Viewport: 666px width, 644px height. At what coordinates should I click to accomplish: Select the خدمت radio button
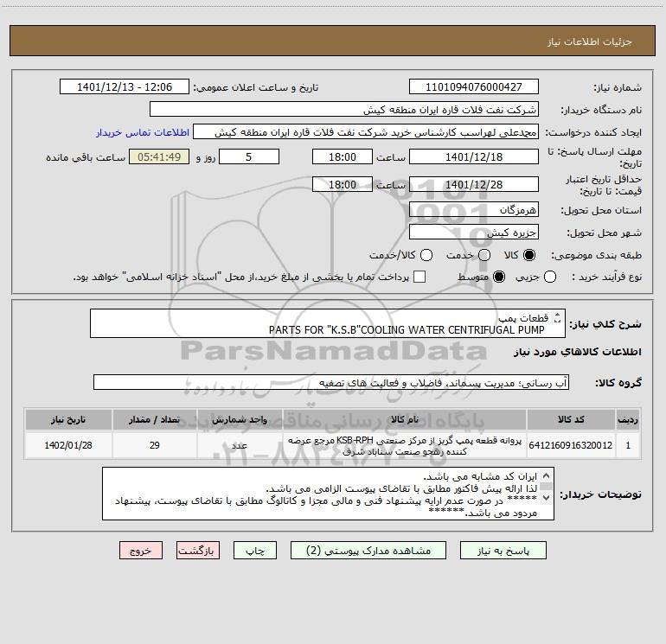click(x=484, y=255)
